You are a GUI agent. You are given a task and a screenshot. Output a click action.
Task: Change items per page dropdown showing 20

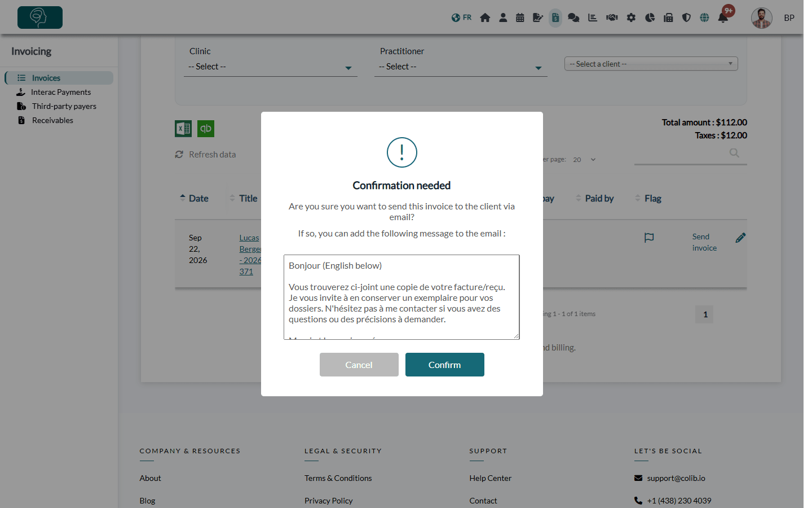point(584,160)
